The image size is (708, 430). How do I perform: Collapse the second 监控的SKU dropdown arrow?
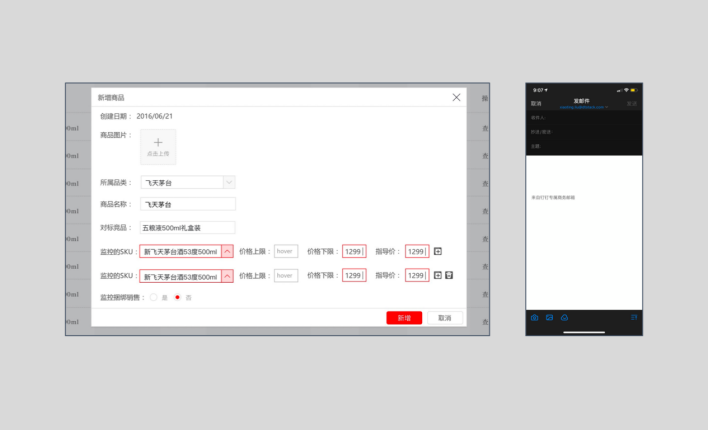227,276
